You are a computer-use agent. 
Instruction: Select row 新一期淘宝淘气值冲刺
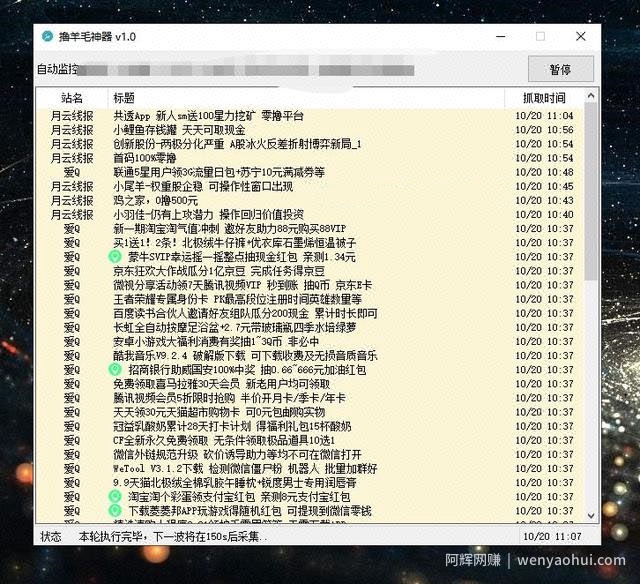[x=310, y=229]
